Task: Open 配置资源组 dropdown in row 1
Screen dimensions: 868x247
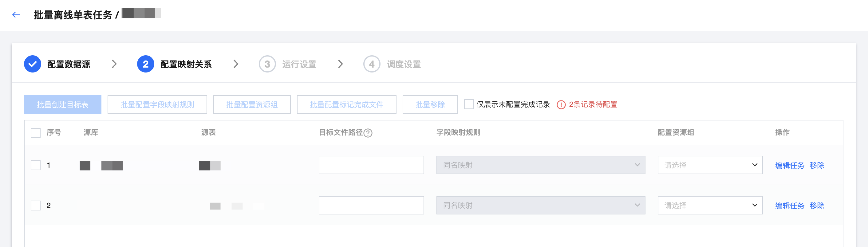Action: point(710,165)
